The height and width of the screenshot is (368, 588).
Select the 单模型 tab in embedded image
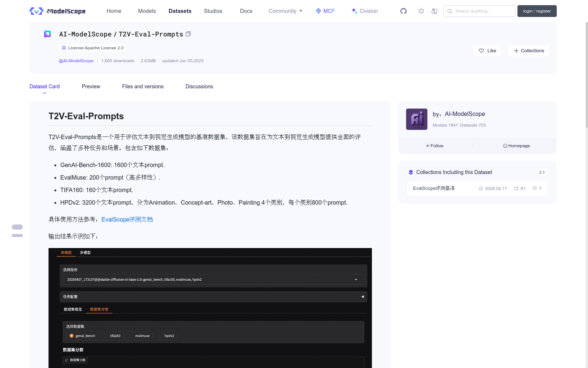click(x=66, y=252)
